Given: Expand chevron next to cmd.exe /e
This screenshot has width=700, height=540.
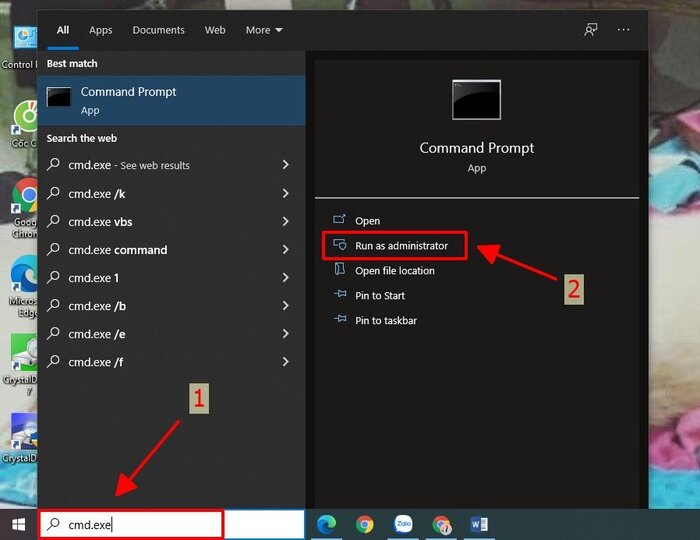Looking at the screenshot, I should pyautogui.click(x=286, y=334).
